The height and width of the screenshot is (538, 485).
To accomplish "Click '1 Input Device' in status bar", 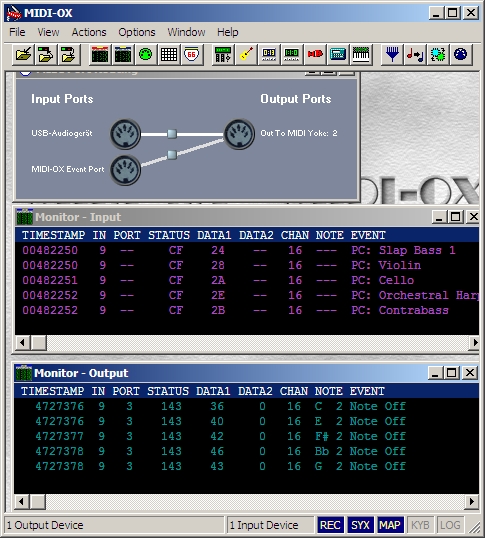I will click(264, 525).
